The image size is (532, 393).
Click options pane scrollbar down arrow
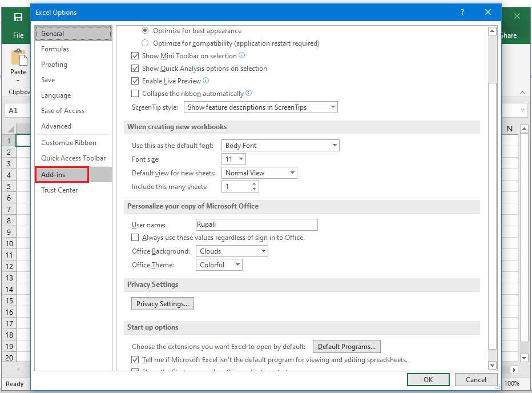[x=492, y=366]
